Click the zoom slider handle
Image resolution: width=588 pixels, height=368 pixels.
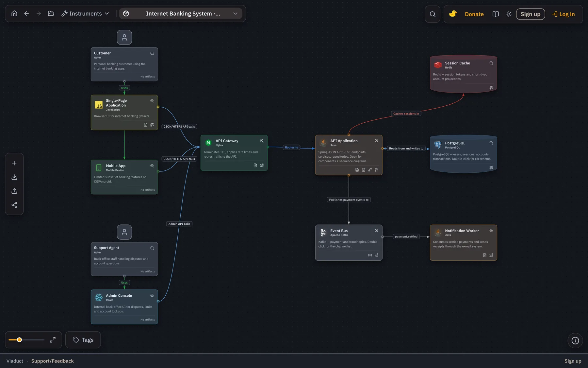(x=19, y=340)
